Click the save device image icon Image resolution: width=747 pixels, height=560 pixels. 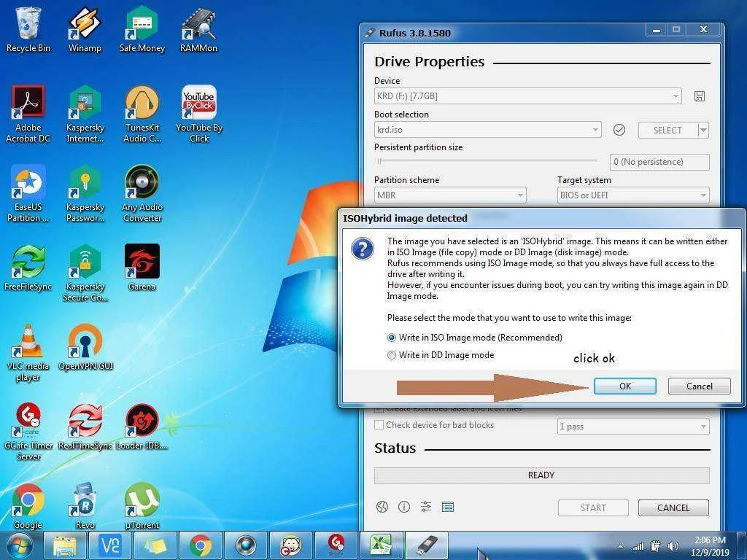tap(700, 96)
